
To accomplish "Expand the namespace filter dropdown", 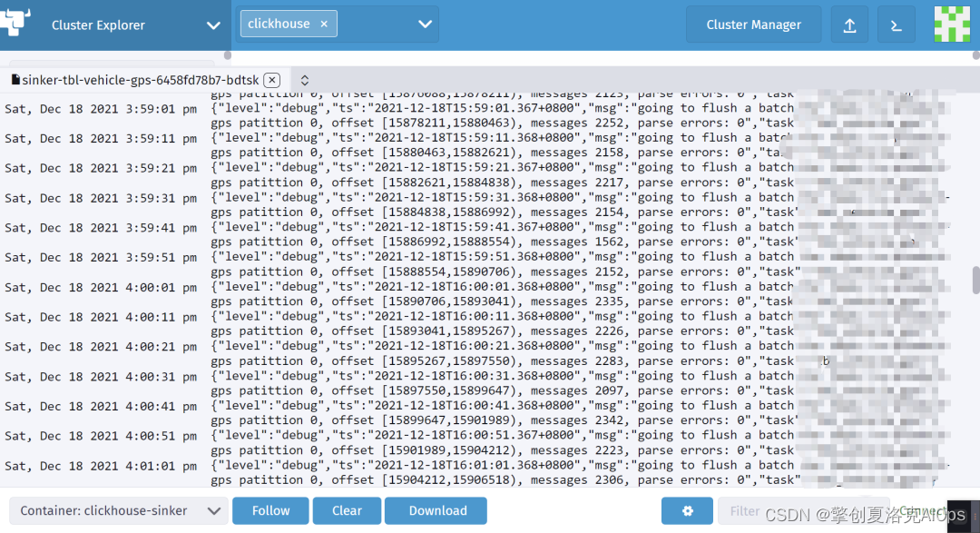I will (x=425, y=24).
